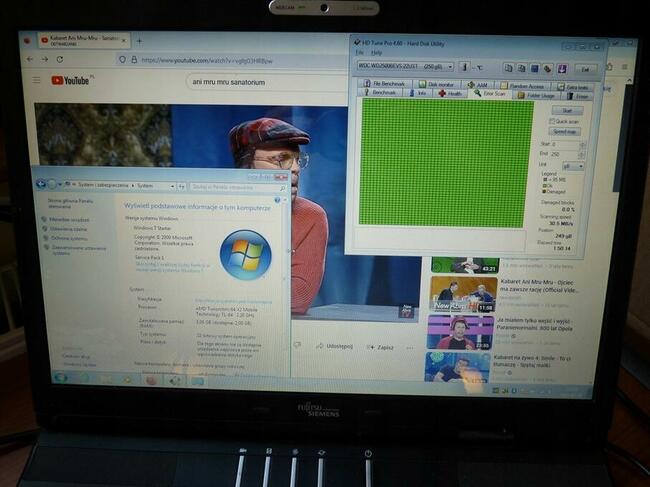Enable the Quick scan checkbox
The width and height of the screenshot is (650, 487).
coord(552,121)
